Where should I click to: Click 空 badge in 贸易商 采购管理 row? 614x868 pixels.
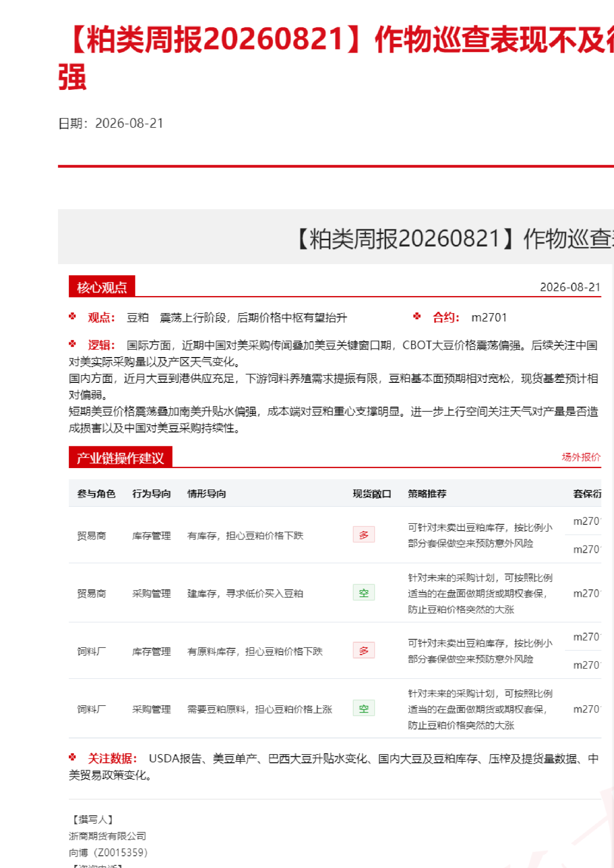click(364, 593)
